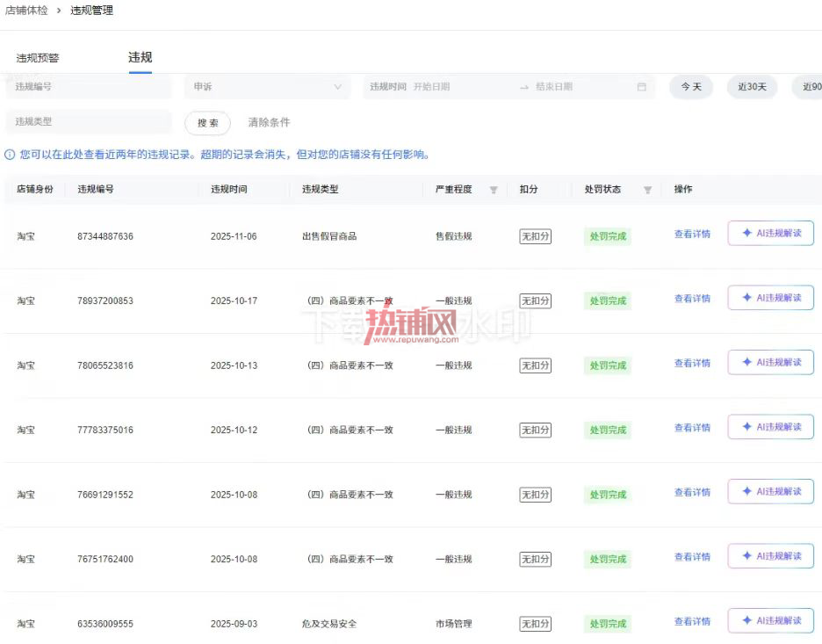Open AI违规解读 for violation 78937200853
This screenshot has width=822, height=644.
pyautogui.click(x=771, y=298)
